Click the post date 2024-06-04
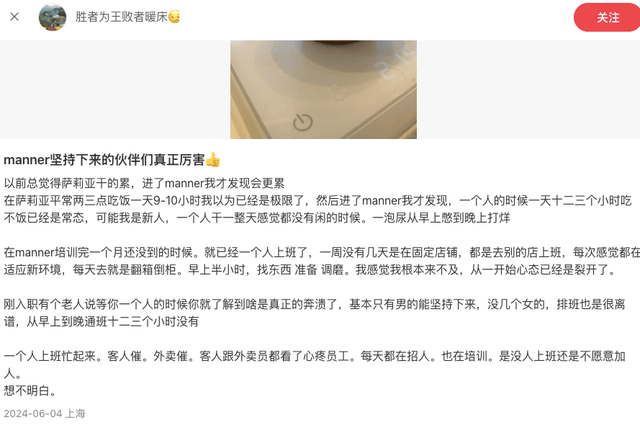Screen dimensions: 640x425 pyautogui.click(x=33, y=414)
